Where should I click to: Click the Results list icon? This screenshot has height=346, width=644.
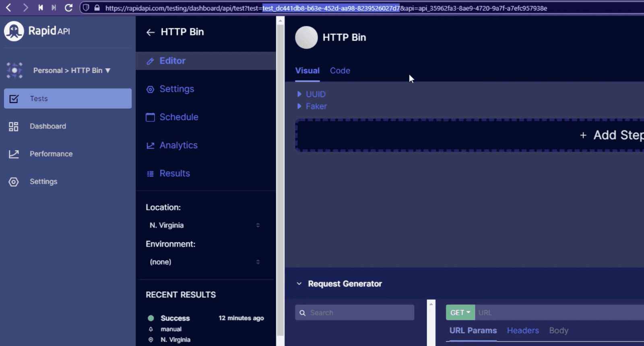[150, 174]
